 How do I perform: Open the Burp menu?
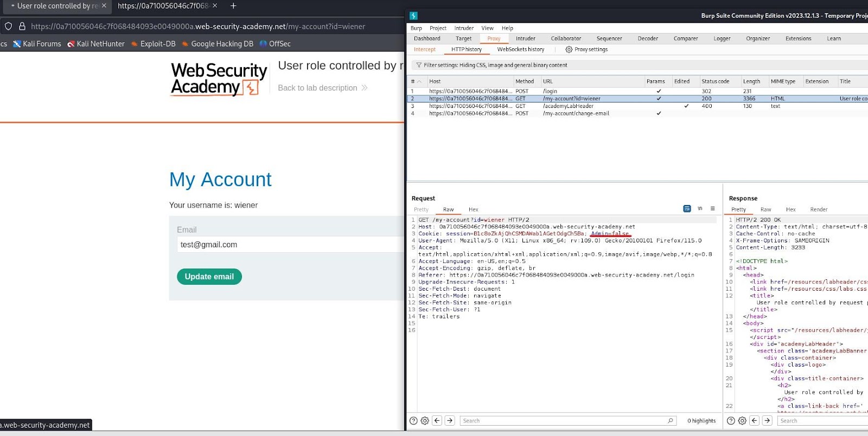416,28
